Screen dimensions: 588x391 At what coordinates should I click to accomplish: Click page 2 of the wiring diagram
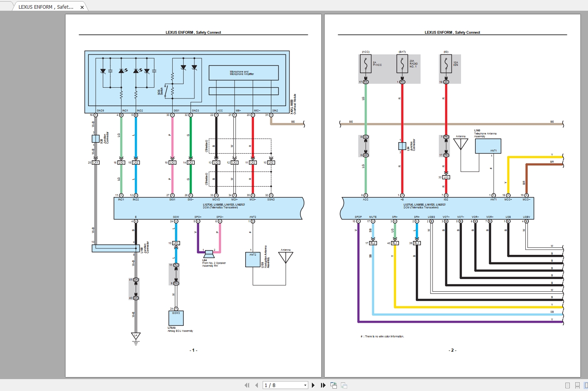pyautogui.click(x=452, y=195)
